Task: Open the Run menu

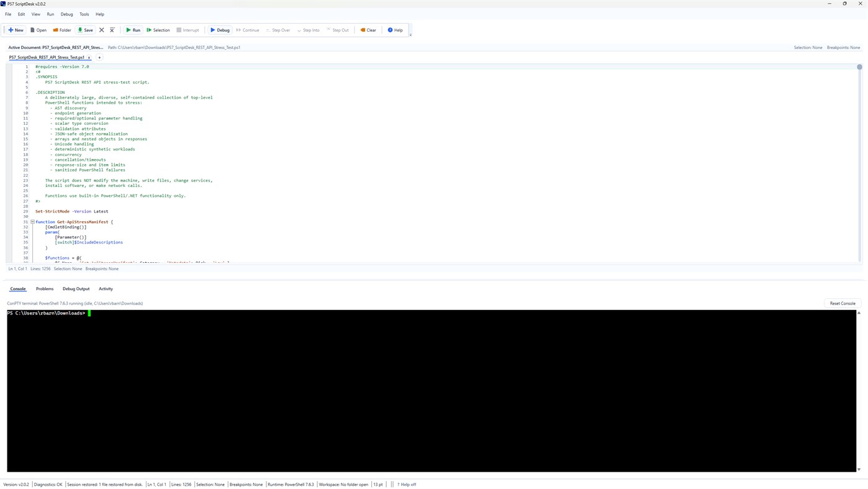Action: (x=50, y=14)
